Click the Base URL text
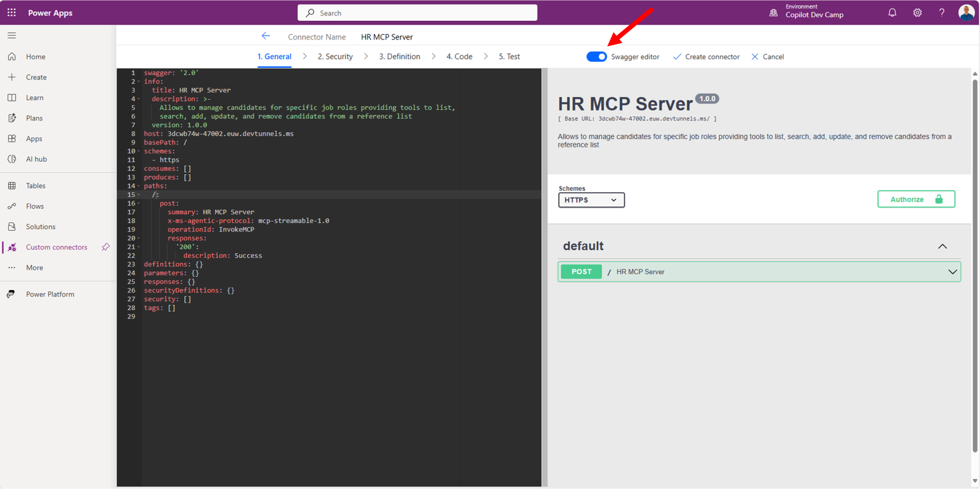The width and height of the screenshot is (980, 489). click(x=637, y=119)
